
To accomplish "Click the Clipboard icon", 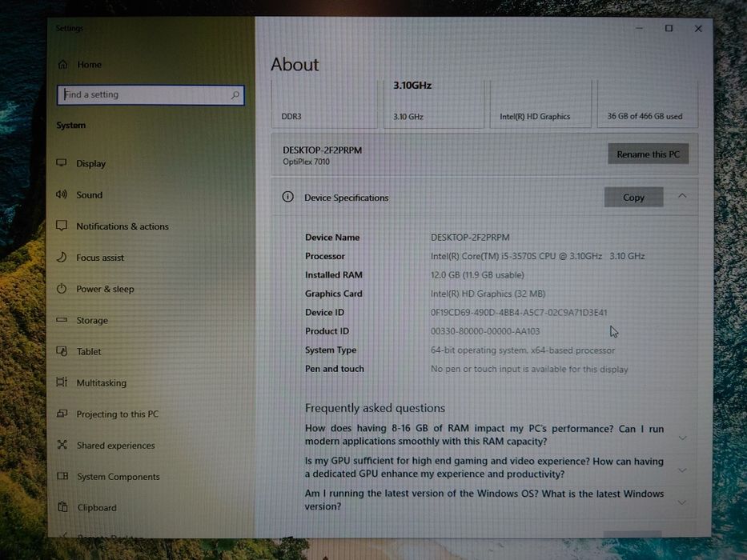I will [x=62, y=506].
